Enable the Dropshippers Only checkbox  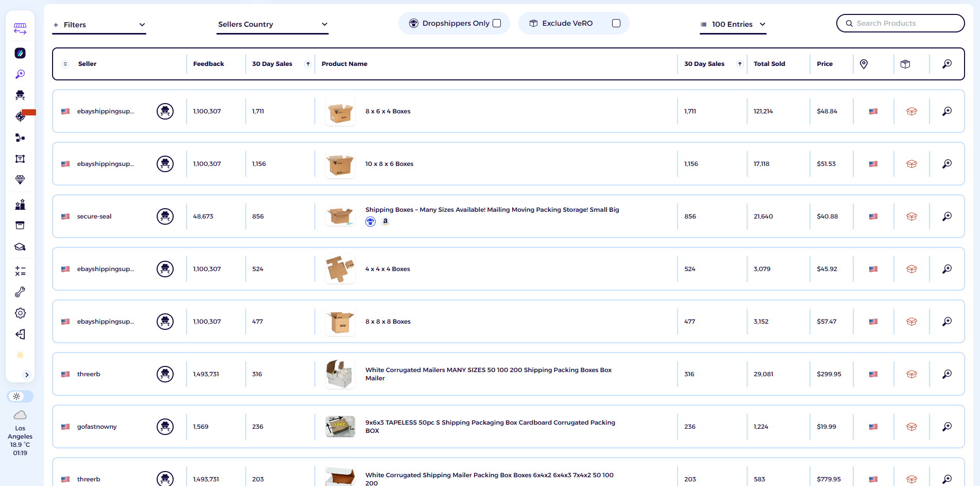pos(497,23)
